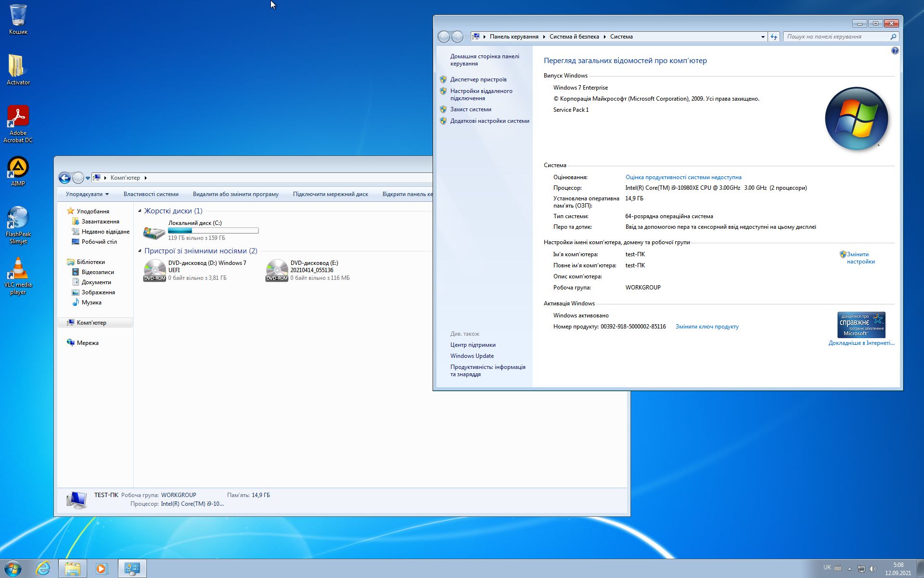Click the control panel search field
Screen dimensions: 924x578
pyautogui.click(x=836, y=37)
